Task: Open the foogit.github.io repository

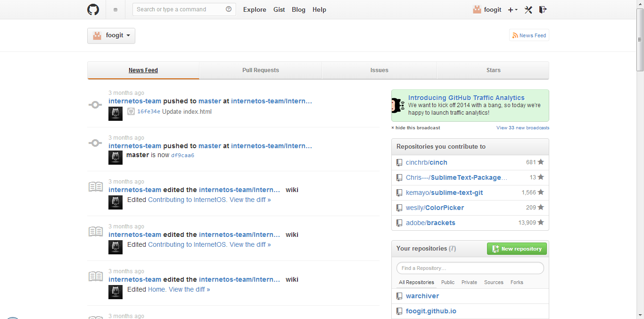Action: click(x=431, y=311)
